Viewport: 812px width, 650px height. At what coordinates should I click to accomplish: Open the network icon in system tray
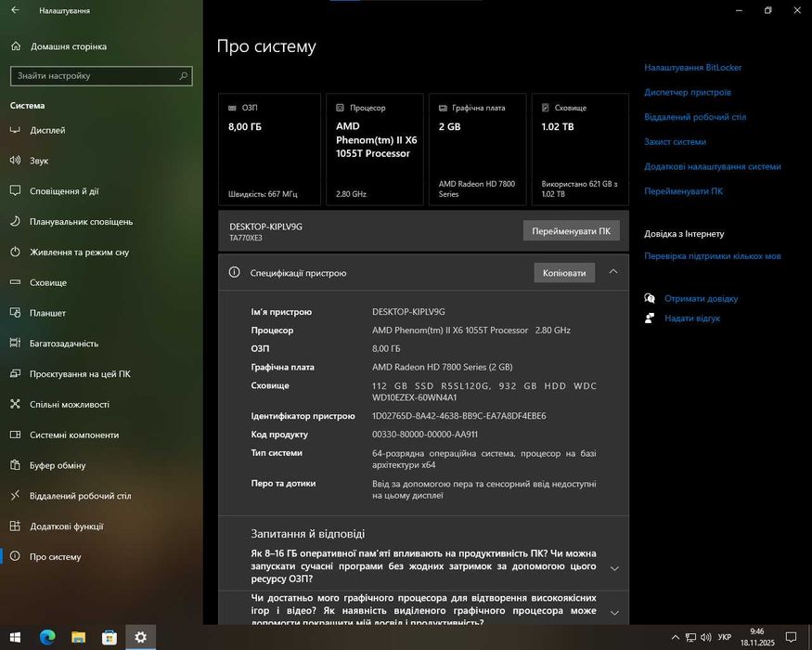pos(690,637)
